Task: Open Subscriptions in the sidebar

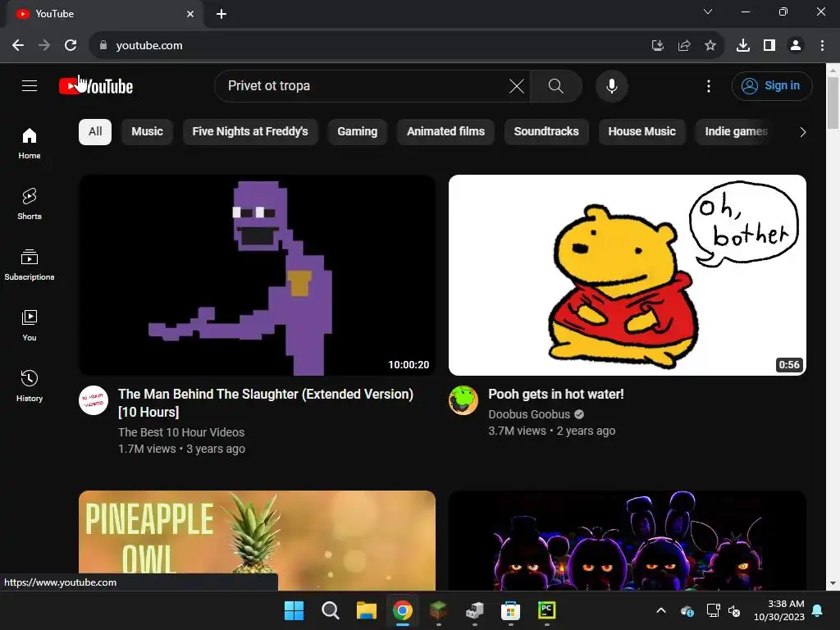Action: (x=30, y=265)
